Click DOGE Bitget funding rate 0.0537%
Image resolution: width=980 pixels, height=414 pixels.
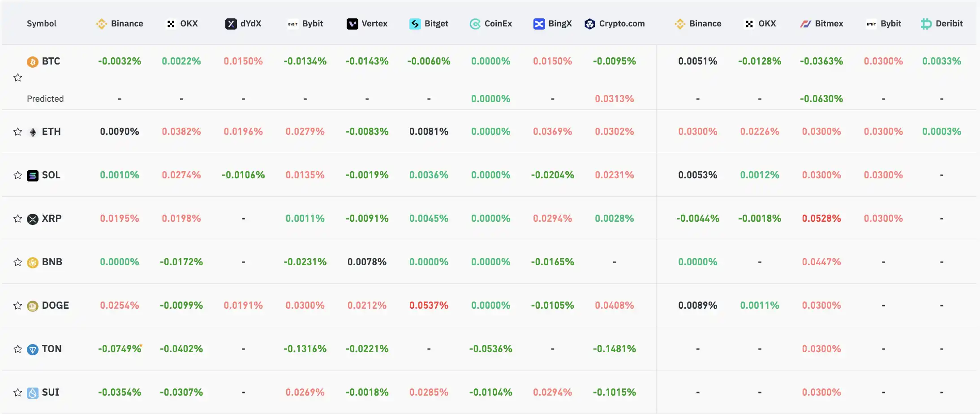pyautogui.click(x=429, y=306)
